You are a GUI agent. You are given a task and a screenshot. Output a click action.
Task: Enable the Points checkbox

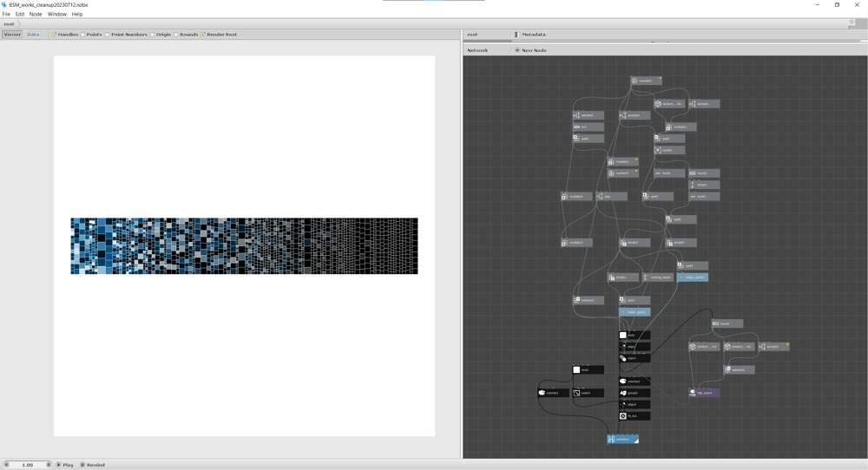pyautogui.click(x=83, y=35)
